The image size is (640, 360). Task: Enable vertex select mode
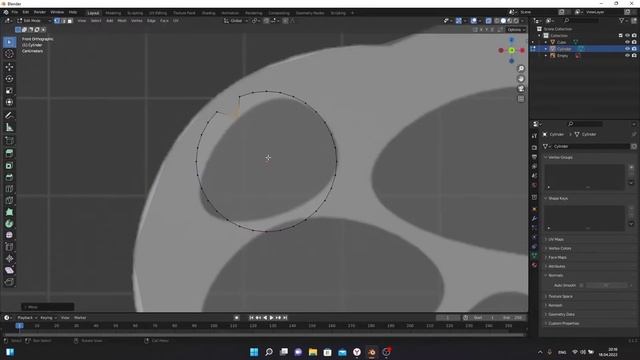coord(57,20)
